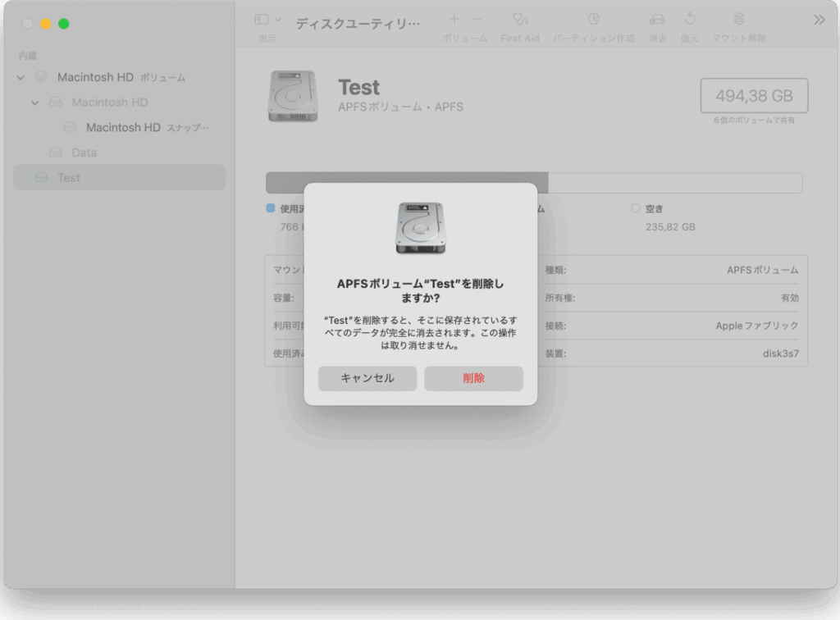Click the blue 使用済み legend swatch

271,208
